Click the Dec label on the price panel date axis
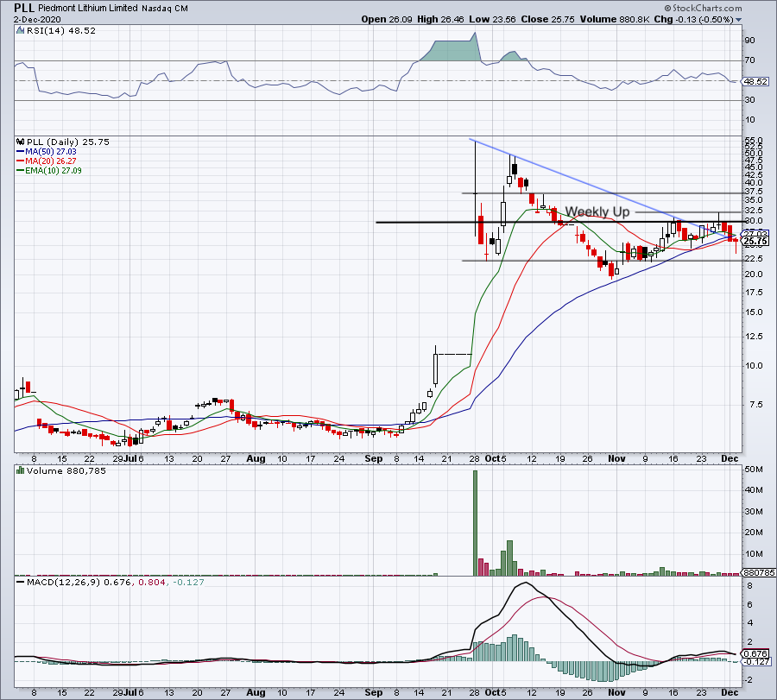 (x=730, y=458)
